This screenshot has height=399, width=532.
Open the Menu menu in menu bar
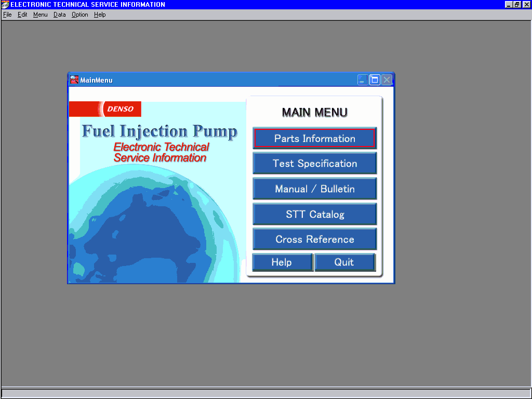[41, 15]
